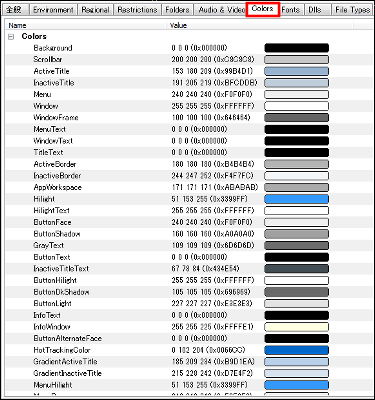Open the File Types tab
This screenshot has width=375, height=400.
[x=353, y=10]
